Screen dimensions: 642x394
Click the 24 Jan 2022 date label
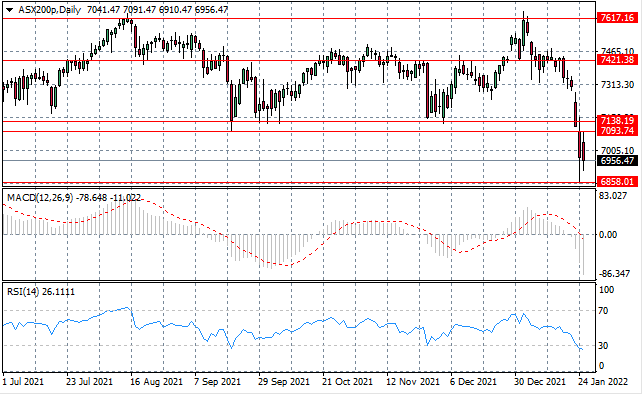pyautogui.click(x=603, y=382)
